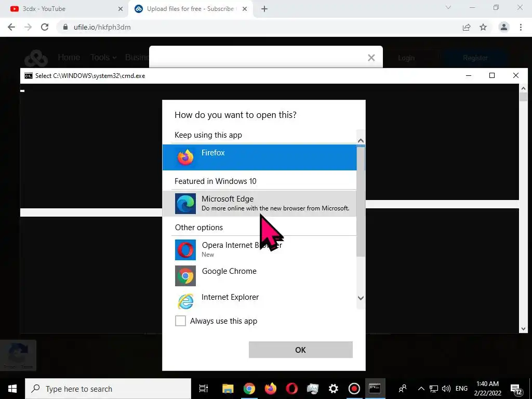Close the 3cdx YouTube tab
This screenshot has height=399, width=532.
click(121, 9)
